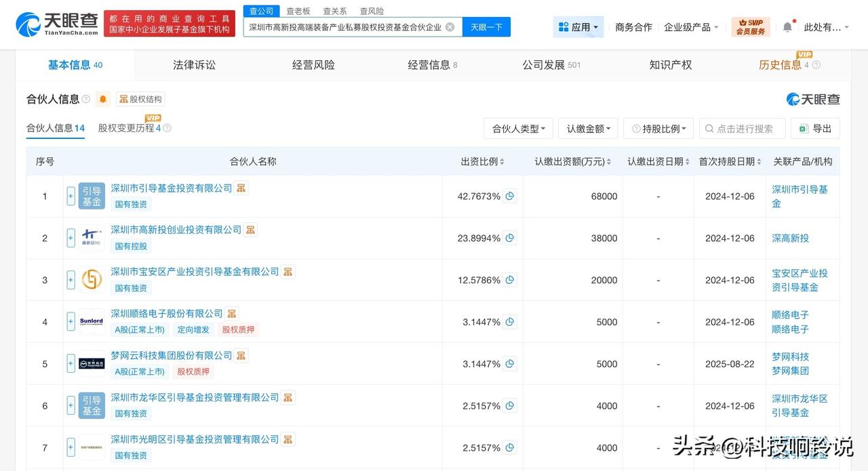Click equity structure icon after 深圳顺络电子股份有限公司
This screenshot has height=471, width=868.
coord(232,314)
